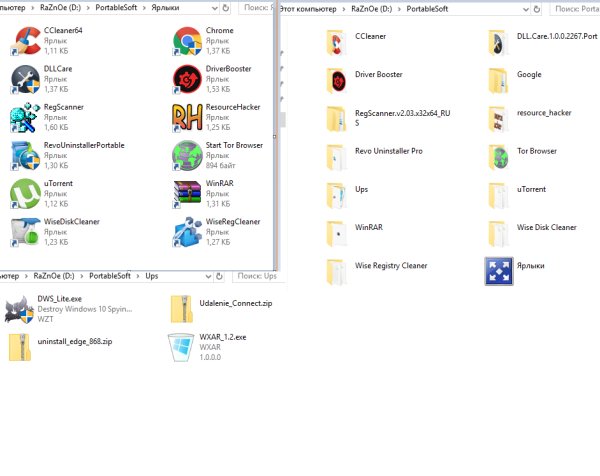The image size is (600, 476).
Task: Select the WinRAR books shortcut icon
Action: coord(187,194)
